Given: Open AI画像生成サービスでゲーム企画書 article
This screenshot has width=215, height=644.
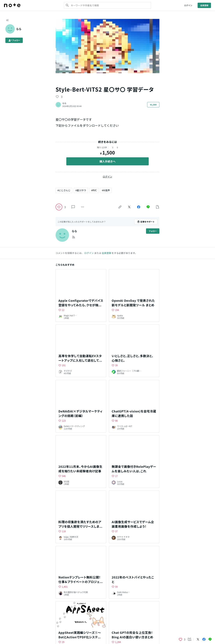Looking at the screenshot, I should (134, 517).
